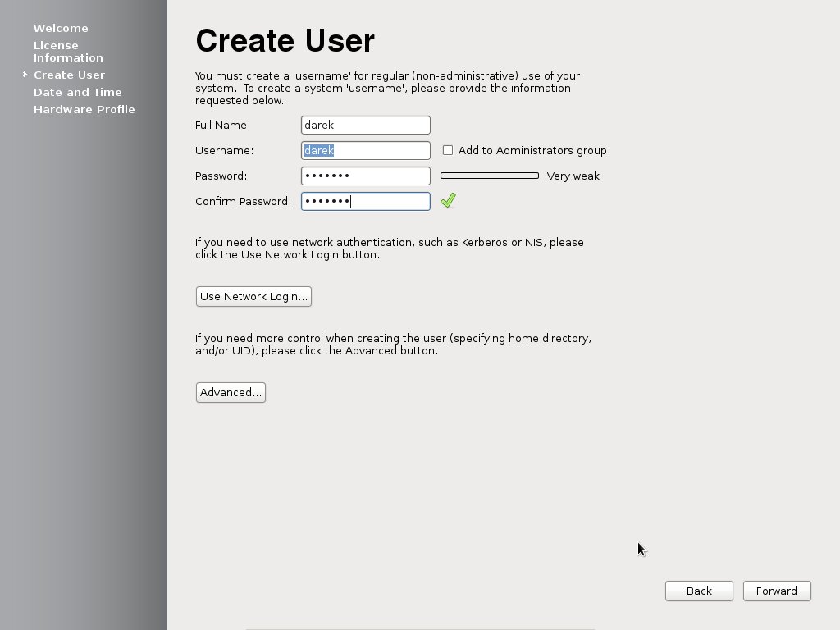The height and width of the screenshot is (630, 840).
Task: Open the Advanced user settings button
Action: pyautogui.click(x=231, y=392)
